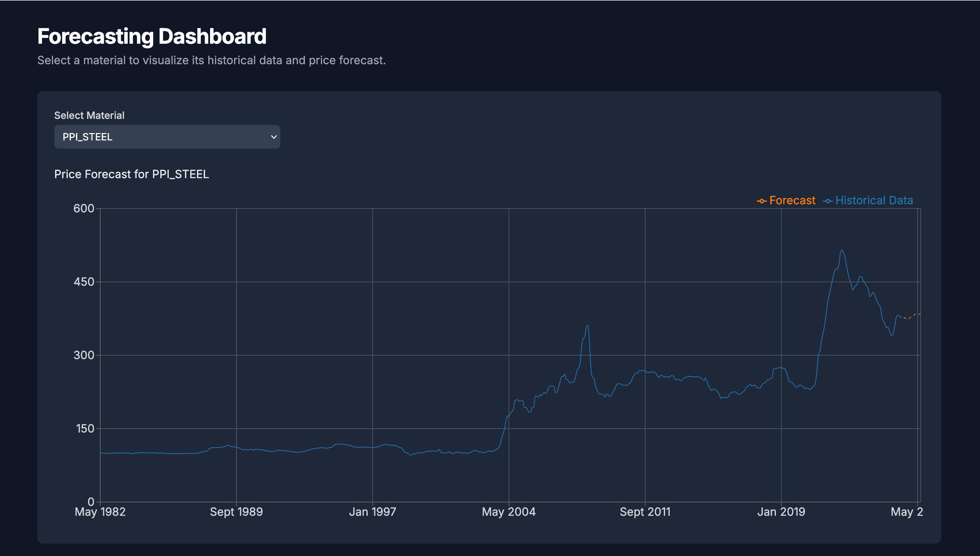The width and height of the screenshot is (980, 556).
Task: Click the 600 y-axis tick label
Action: [84, 208]
